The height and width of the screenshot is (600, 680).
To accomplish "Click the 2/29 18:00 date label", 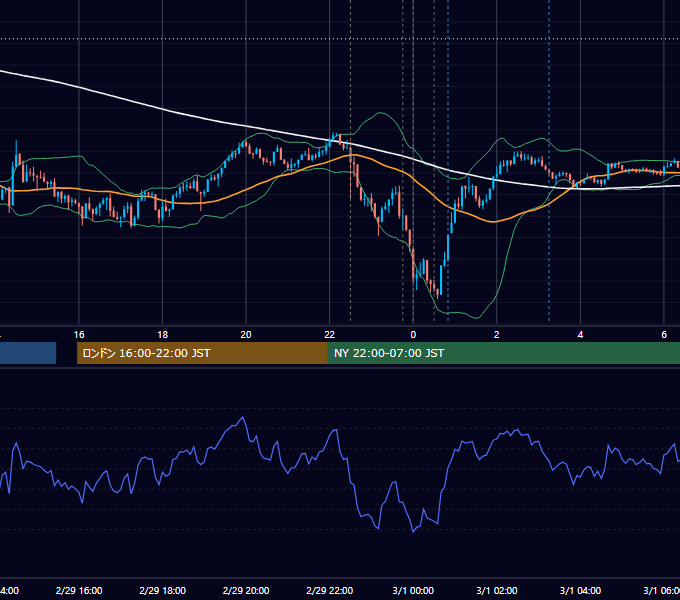I will [163, 590].
